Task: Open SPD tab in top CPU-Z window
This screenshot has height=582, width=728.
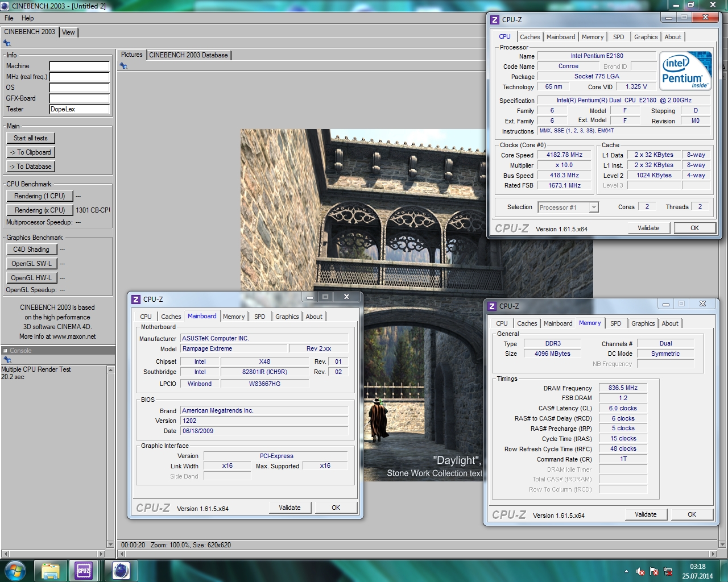Action: tap(618, 37)
